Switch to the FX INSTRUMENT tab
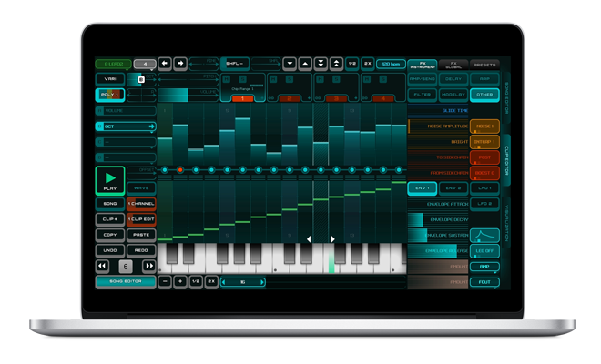Image resolution: width=601 pixels, height=364 pixels. 423,65
